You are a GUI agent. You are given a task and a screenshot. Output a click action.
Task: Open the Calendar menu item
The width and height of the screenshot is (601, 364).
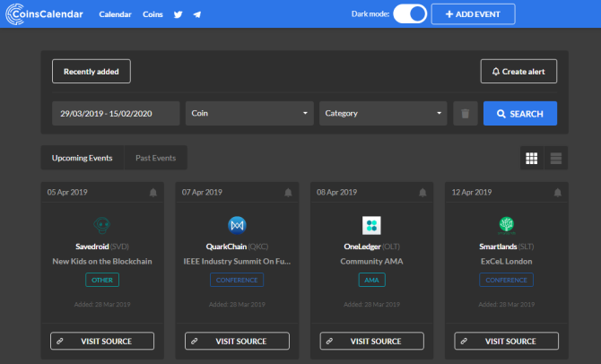tap(115, 14)
